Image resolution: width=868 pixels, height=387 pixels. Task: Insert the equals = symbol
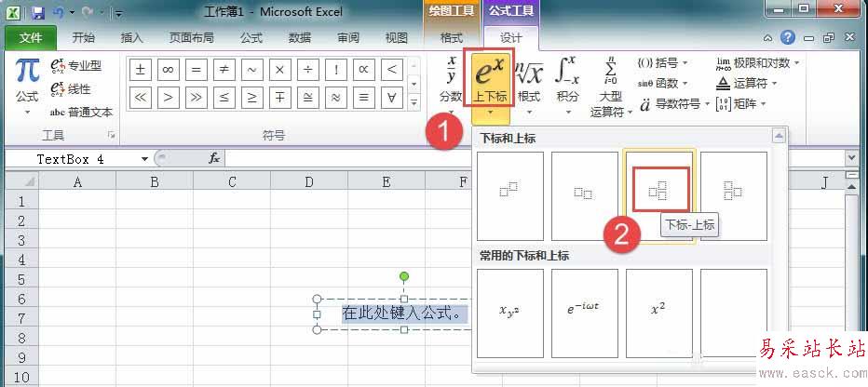[x=196, y=70]
